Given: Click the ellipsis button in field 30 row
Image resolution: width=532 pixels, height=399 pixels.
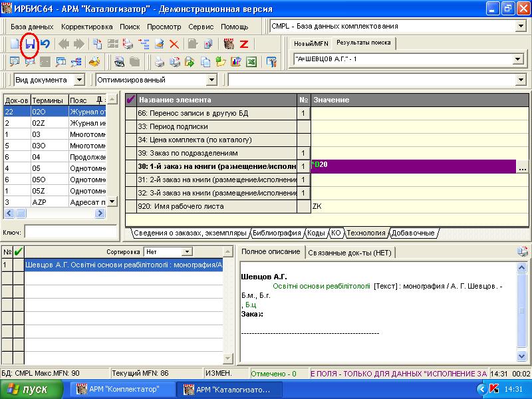Looking at the screenshot, I should 523,166.
